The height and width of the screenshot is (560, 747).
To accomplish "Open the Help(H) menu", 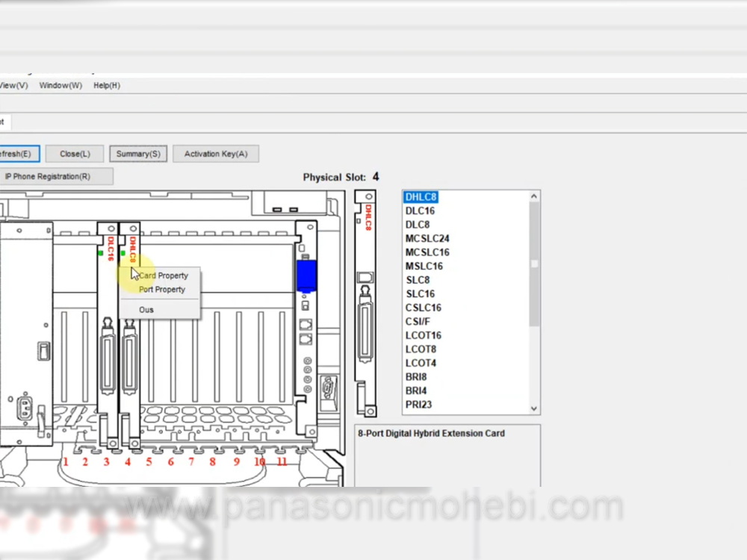I will (107, 86).
